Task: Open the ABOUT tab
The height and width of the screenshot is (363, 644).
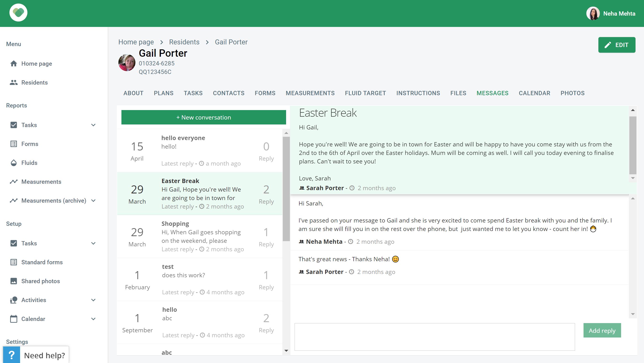Action: (133, 93)
